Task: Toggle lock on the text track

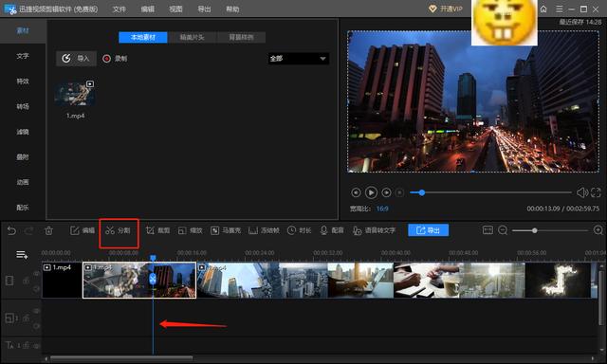Action: pyautogui.click(x=27, y=345)
